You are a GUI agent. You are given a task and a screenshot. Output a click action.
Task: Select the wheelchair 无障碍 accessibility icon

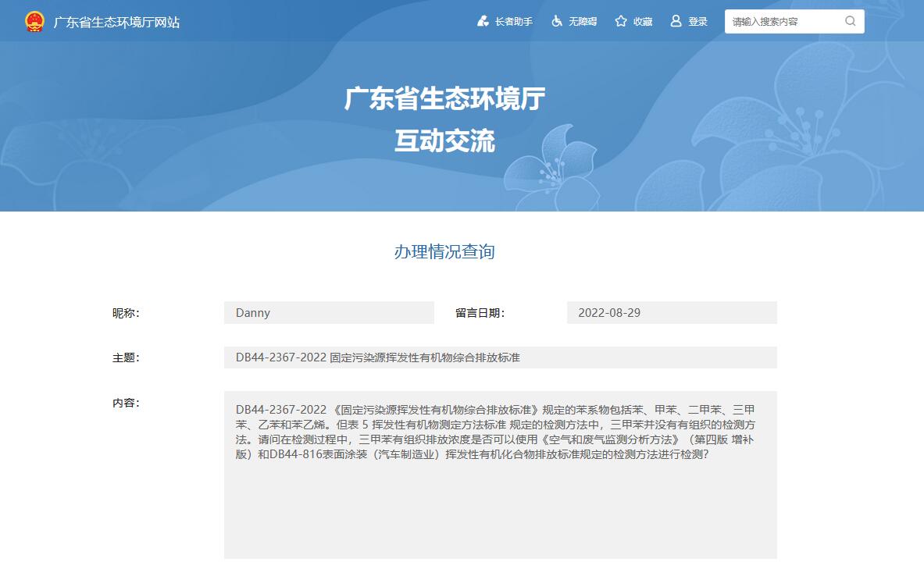click(x=556, y=21)
